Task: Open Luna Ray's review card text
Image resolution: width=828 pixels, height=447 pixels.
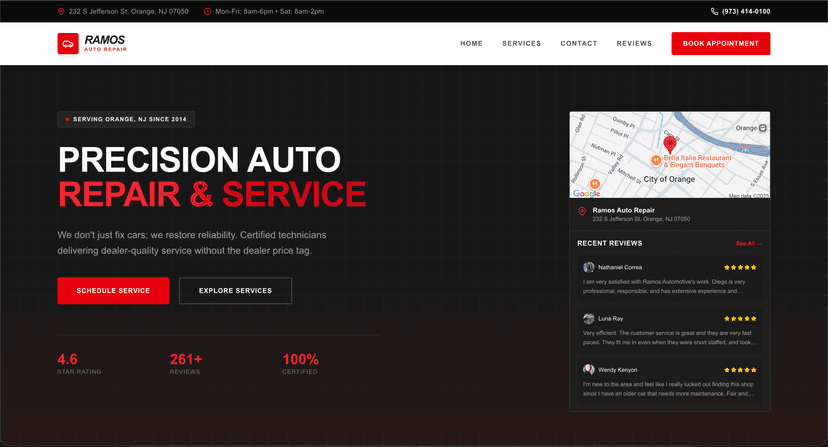Action: 669,338
